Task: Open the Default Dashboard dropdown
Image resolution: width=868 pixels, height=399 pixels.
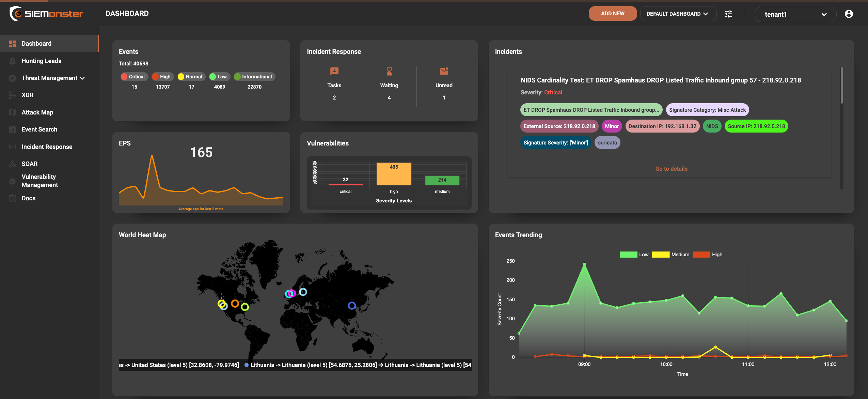Action: click(677, 14)
